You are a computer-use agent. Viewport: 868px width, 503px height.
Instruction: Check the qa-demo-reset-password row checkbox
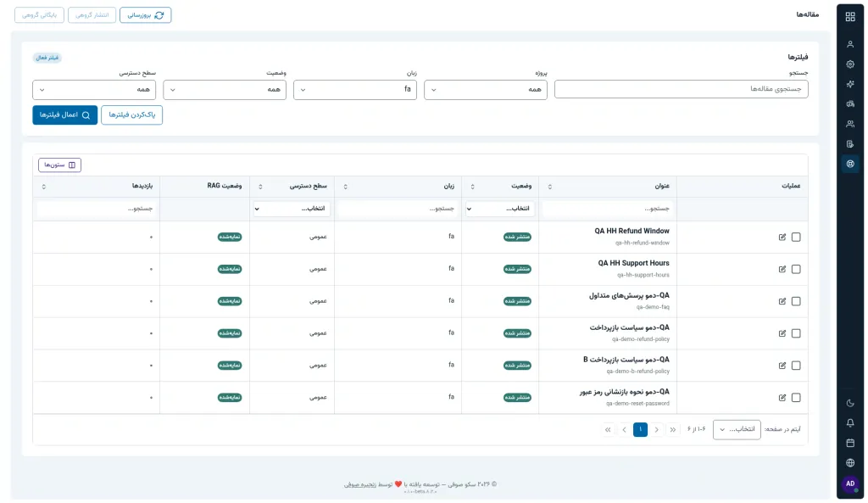click(x=796, y=398)
